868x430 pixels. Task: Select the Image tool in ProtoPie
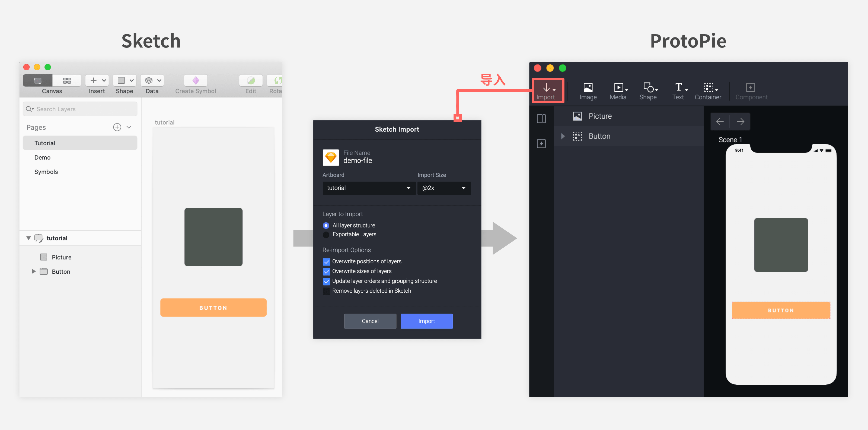click(x=588, y=91)
